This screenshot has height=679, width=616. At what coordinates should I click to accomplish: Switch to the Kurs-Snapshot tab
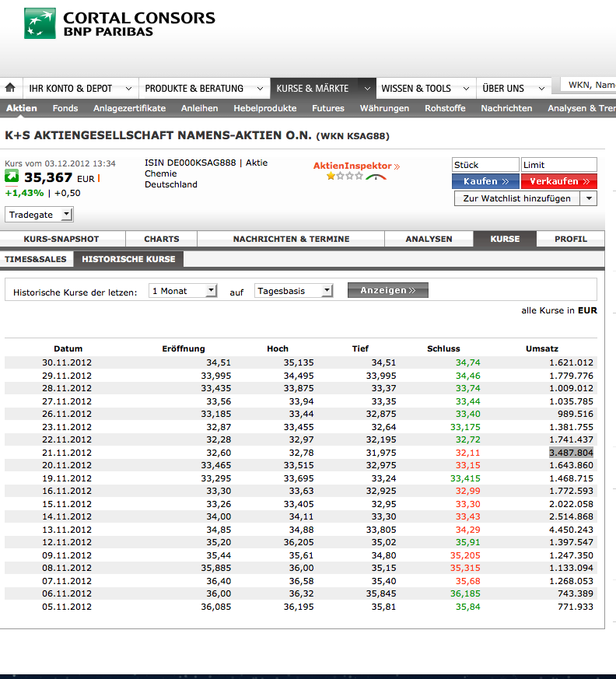(61, 239)
